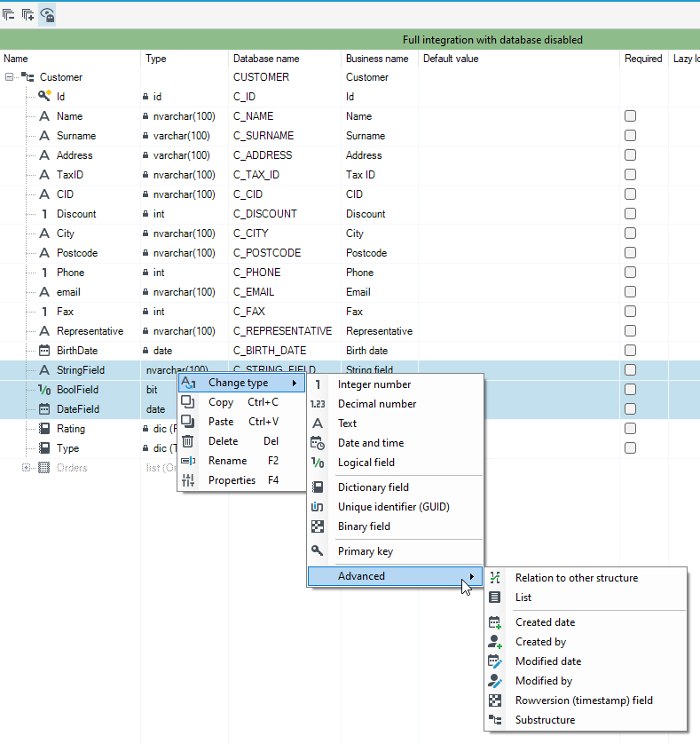Viewport: 700px width, 744px height.
Task: Check Required for the Type field
Action: [630, 448]
